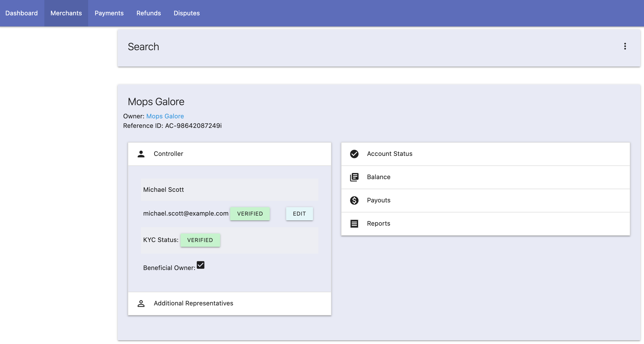Click the Balance ledger icon

(354, 176)
